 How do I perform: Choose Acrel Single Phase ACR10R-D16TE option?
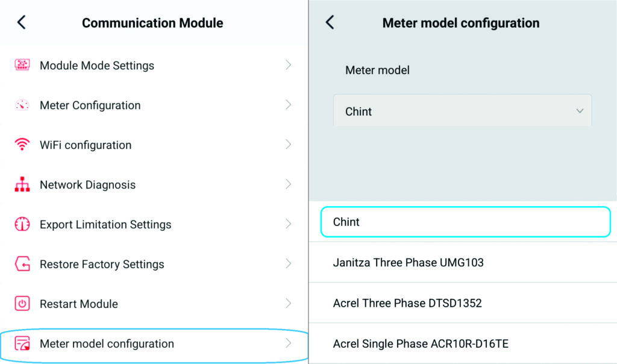pos(421,344)
